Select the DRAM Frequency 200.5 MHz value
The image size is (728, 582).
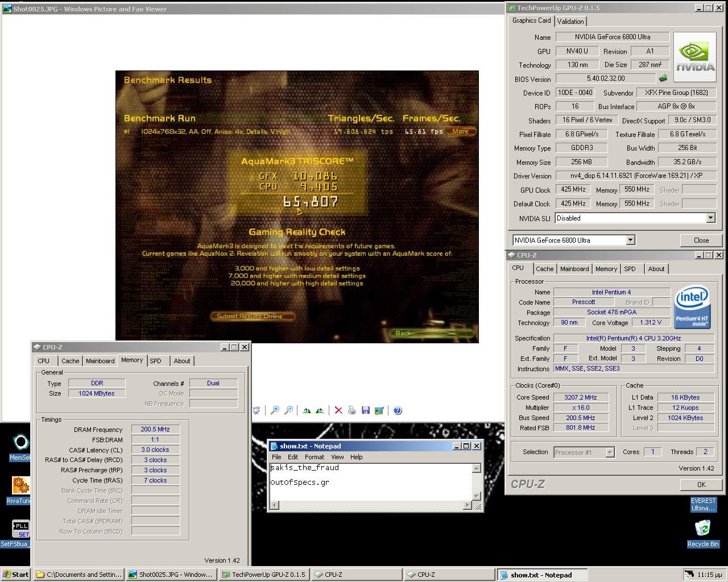pos(155,430)
